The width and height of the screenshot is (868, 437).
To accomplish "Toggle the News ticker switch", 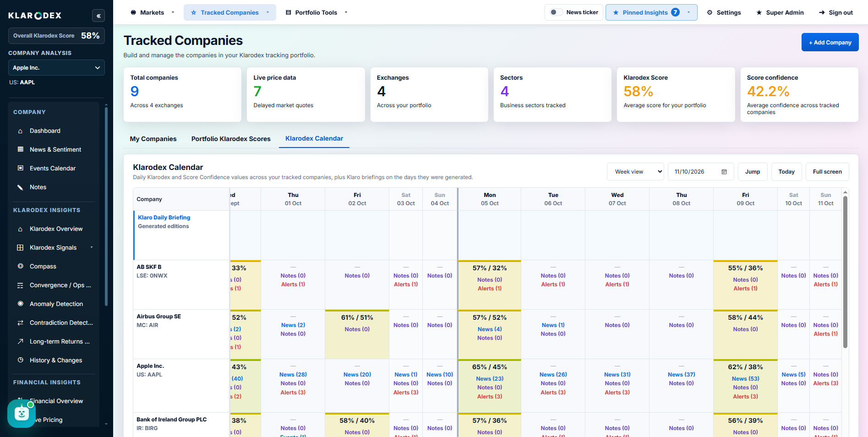I will 556,12.
